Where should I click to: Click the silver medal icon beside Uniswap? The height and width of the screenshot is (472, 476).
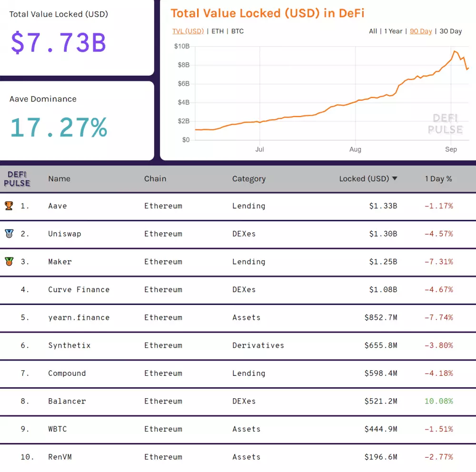tap(9, 234)
